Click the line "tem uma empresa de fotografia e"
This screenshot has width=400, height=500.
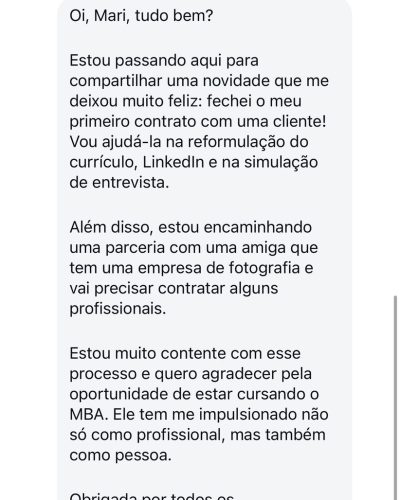point(191,268)
